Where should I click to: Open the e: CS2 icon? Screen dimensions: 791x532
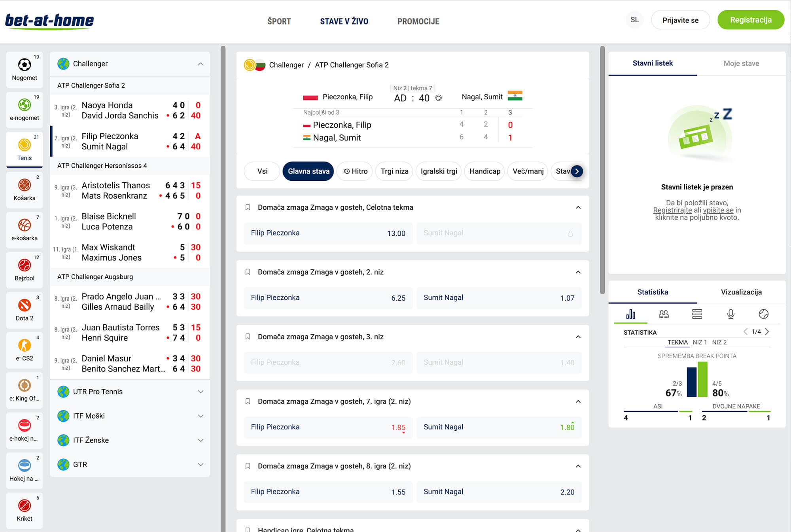click(x=25, y=350)
